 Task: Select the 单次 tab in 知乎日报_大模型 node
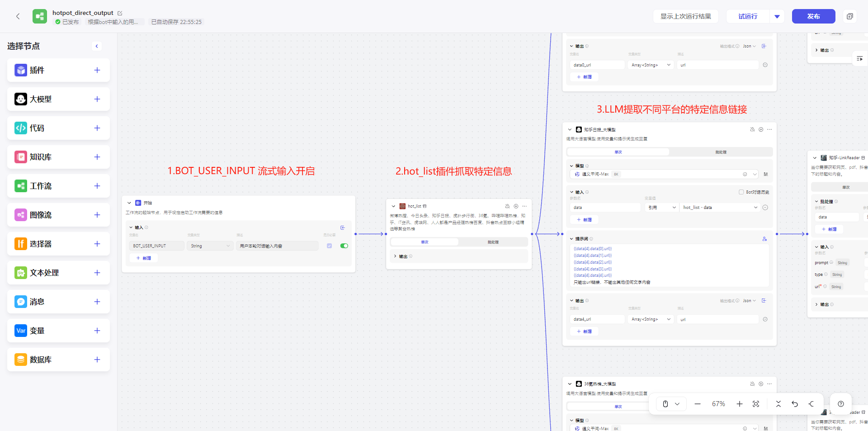[618, 152]
